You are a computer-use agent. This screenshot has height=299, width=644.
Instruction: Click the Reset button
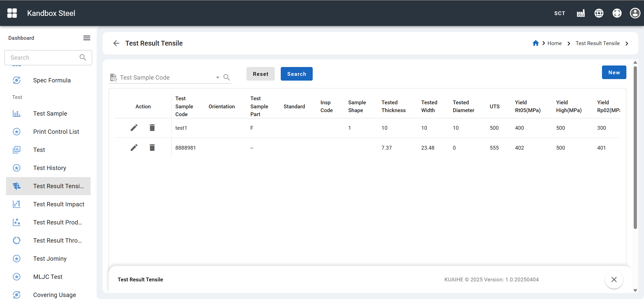[x=260, y=74]
